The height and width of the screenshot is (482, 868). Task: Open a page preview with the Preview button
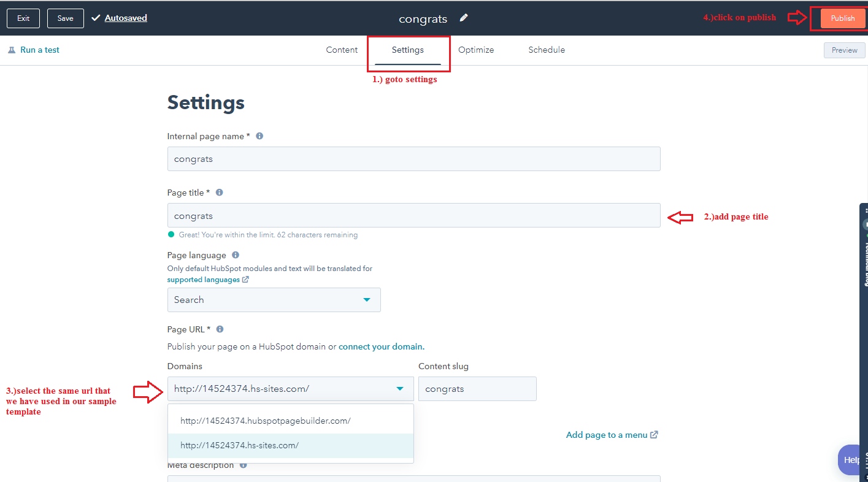(844, 50)
